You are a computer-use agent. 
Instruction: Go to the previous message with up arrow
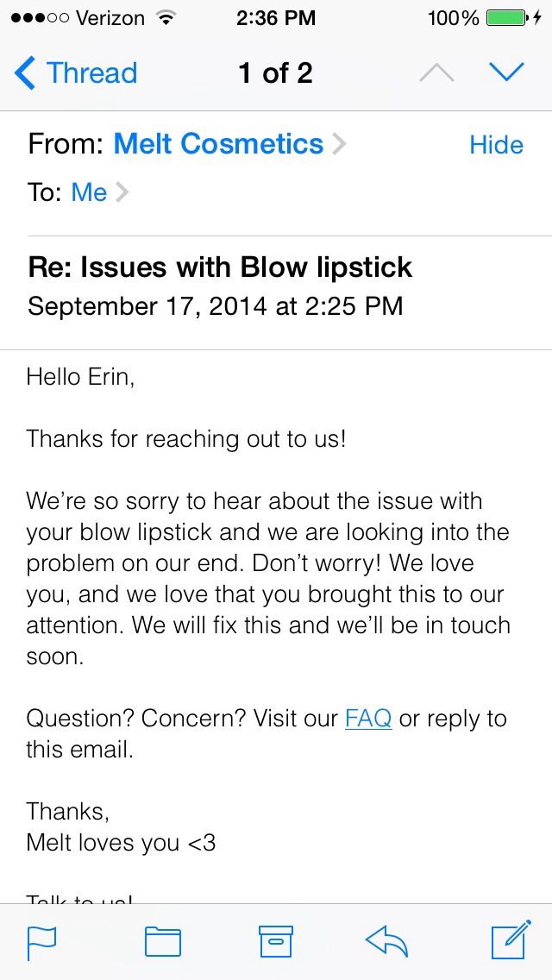[436, 73]
